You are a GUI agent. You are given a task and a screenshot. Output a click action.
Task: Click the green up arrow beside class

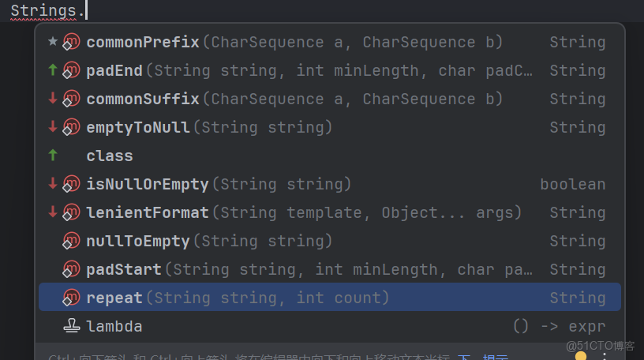tap(53, 156)
